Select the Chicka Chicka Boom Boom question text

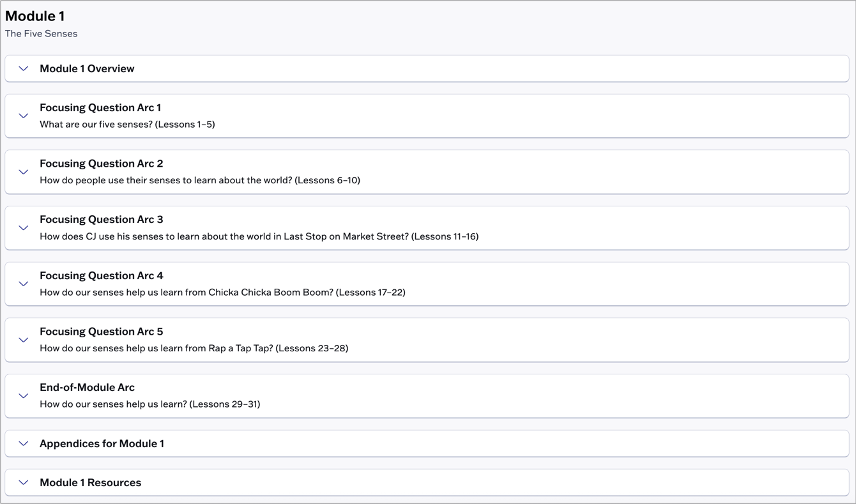(x=222, y=293)
